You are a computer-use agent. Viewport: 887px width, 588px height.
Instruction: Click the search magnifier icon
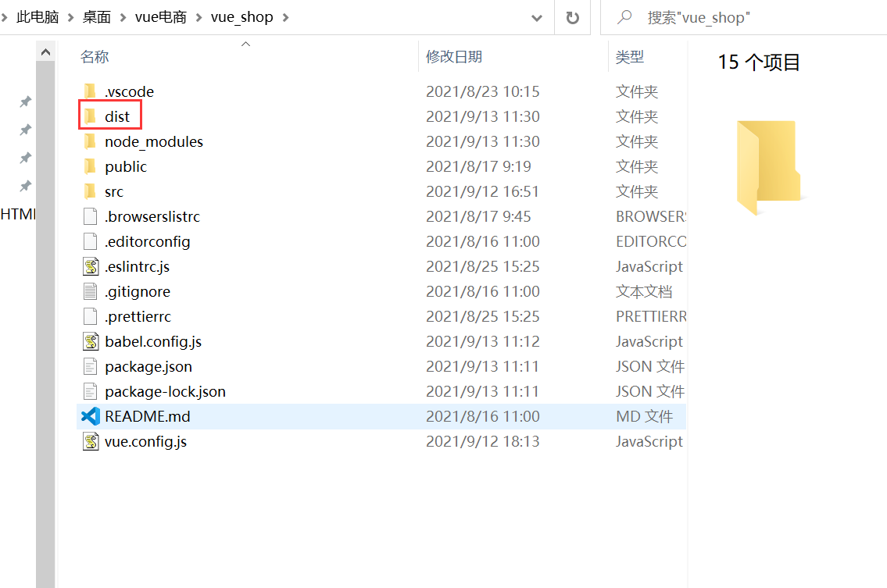[624, 17]
